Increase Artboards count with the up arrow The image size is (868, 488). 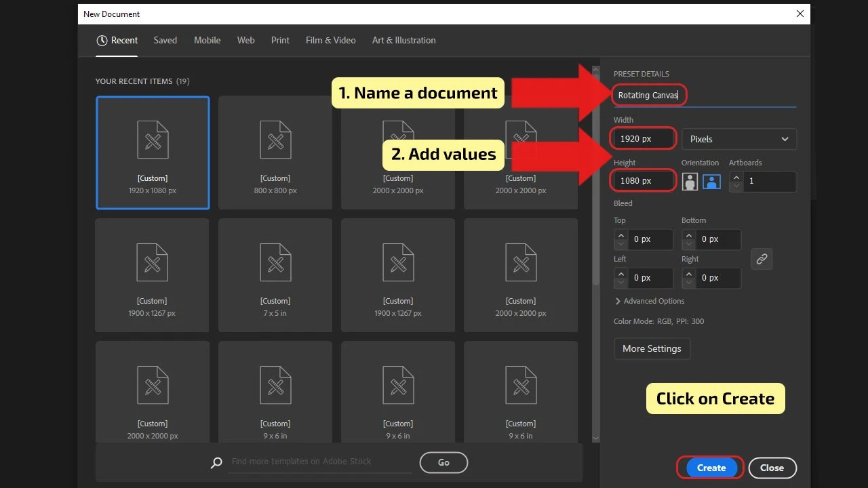point(736,177)
